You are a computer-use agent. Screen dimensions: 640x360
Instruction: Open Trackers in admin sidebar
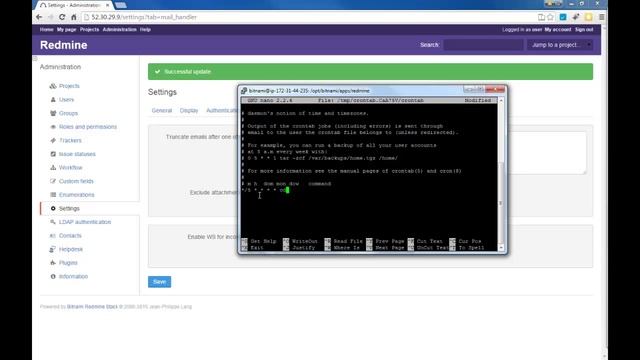pos(70,140)
